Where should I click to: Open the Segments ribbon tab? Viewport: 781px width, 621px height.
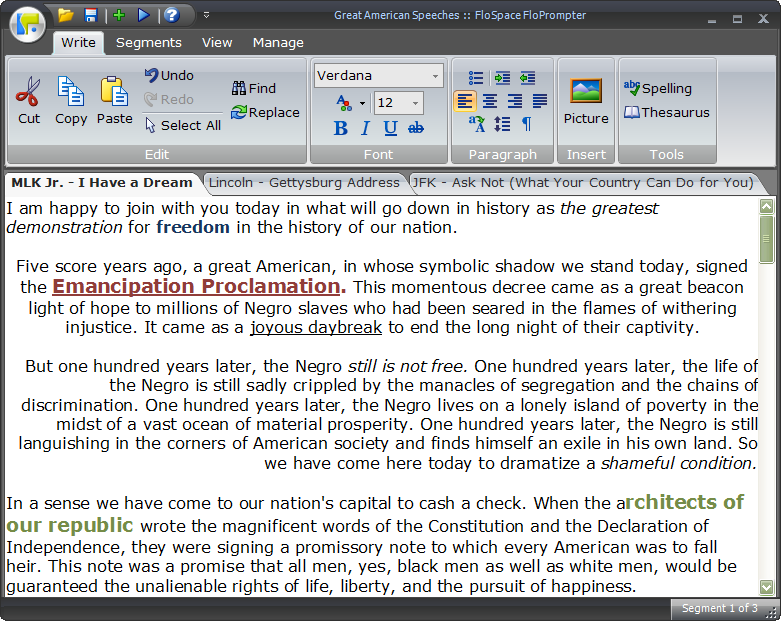tap(148, 43)
